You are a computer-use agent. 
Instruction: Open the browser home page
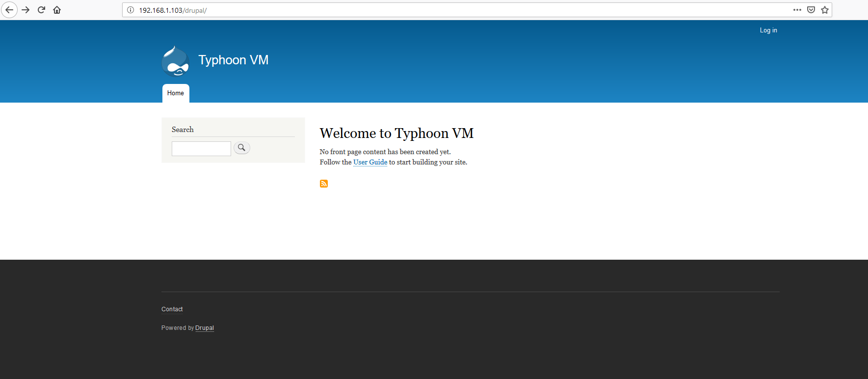click(x=57, y=10)
